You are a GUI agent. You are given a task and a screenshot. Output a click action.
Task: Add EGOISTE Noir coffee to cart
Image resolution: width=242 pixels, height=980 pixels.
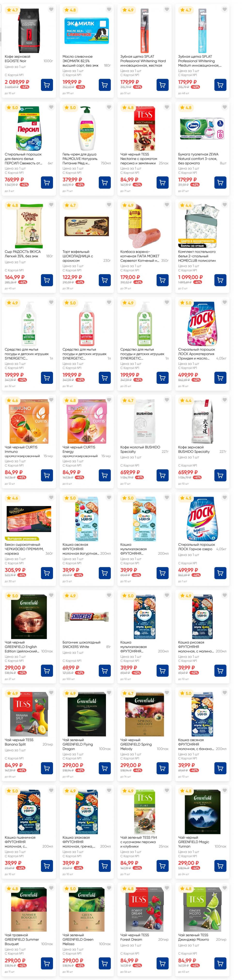[x=47, y=85]
